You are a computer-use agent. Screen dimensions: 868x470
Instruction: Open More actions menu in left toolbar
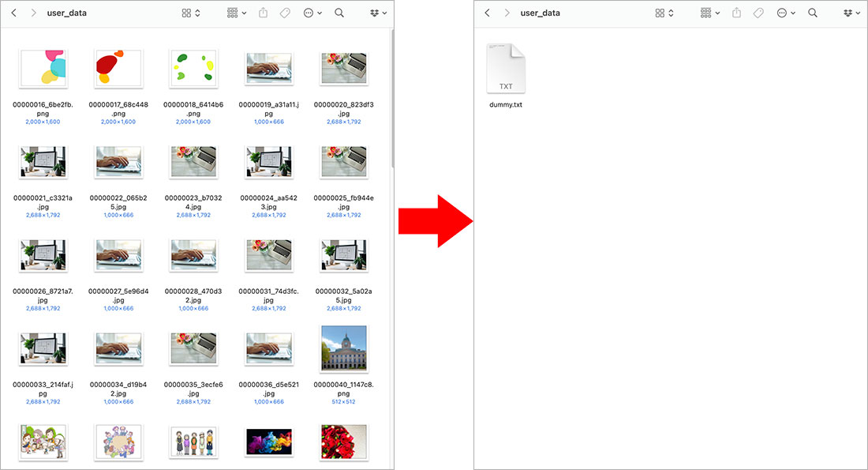pyautogui.click(x=312, y=13)
